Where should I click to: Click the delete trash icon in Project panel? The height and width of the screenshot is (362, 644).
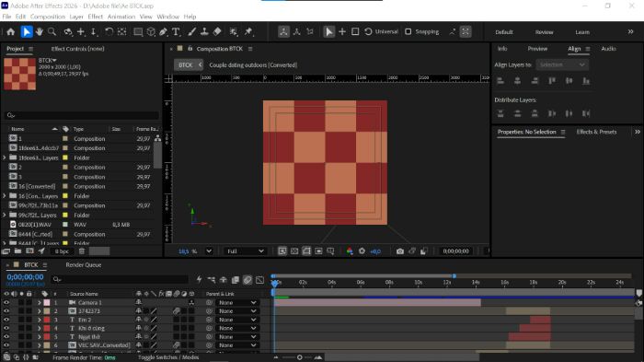click(82, 251)
